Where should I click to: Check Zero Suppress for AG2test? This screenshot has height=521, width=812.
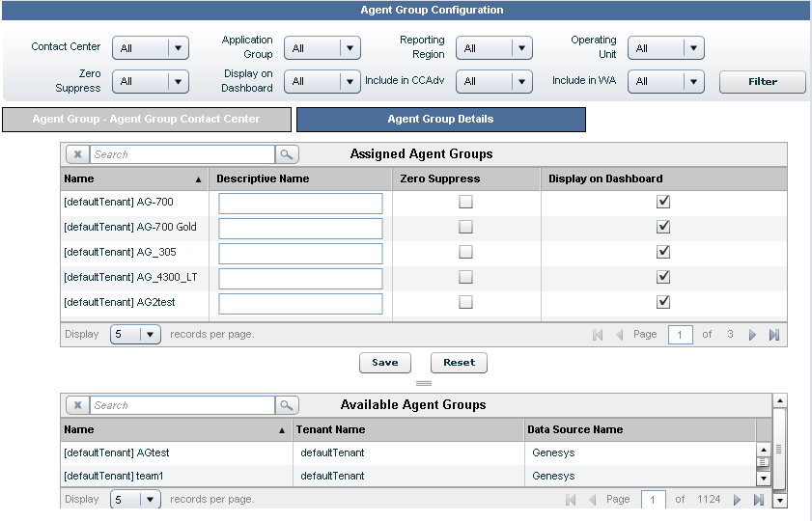coord(465,302)
